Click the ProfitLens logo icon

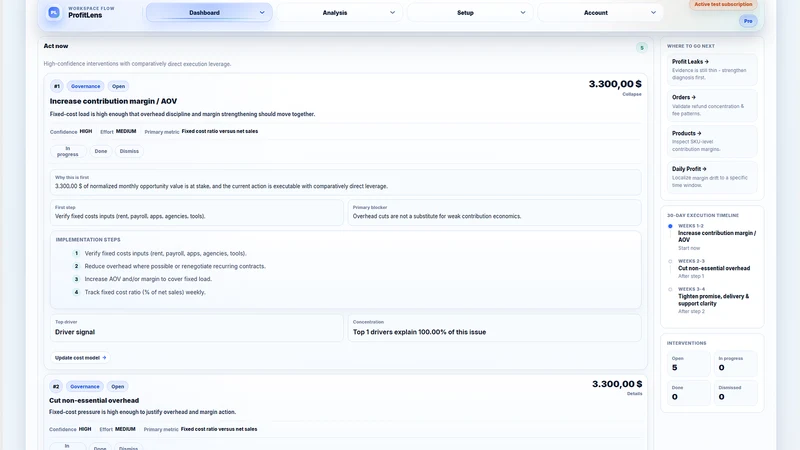click(x=54, y=13)
